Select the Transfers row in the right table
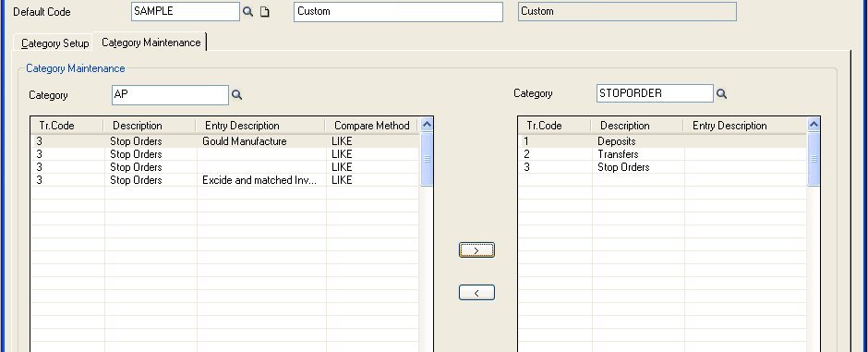Viewport: 868px width, 352px height. pyautogui.click(x=663, y=154)
